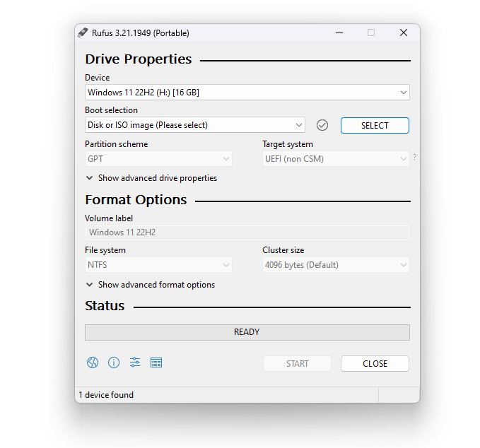Open the Device dropdown list
The width and height of the screenshot is (480, 448).
[x=247, y=93]
